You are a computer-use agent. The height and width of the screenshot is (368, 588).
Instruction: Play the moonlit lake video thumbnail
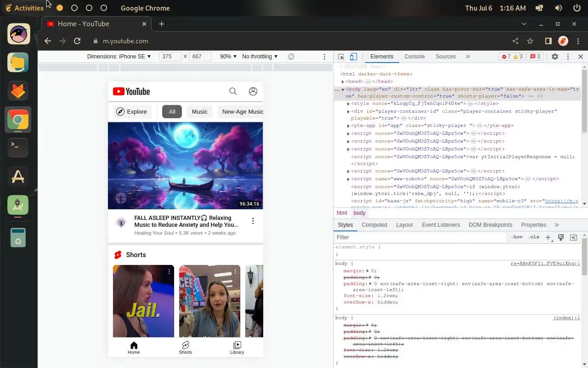(186, 166)
